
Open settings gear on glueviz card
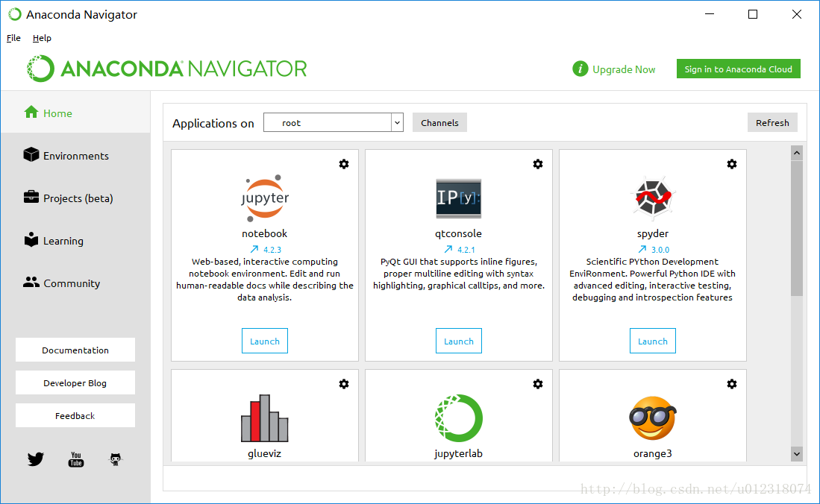tap(343, 384)
